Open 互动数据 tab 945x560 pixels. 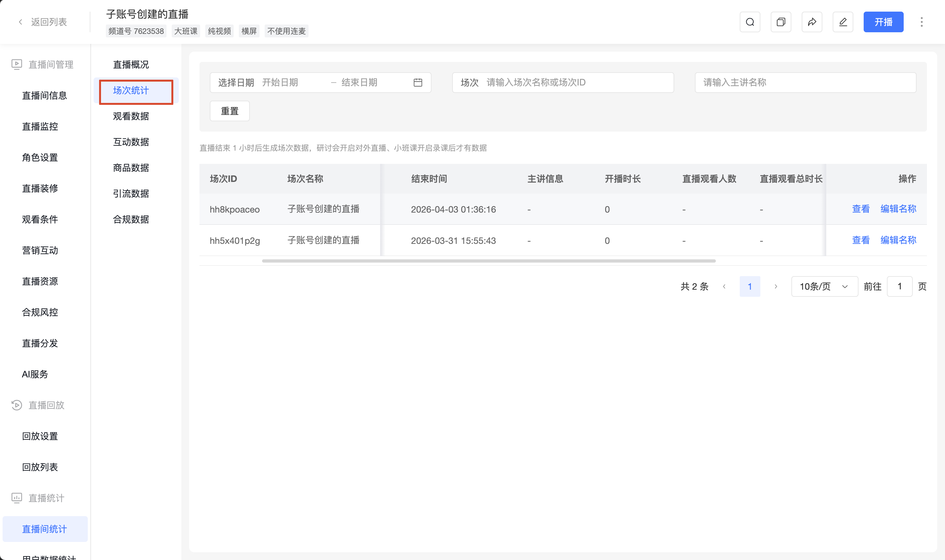[131, 142]
